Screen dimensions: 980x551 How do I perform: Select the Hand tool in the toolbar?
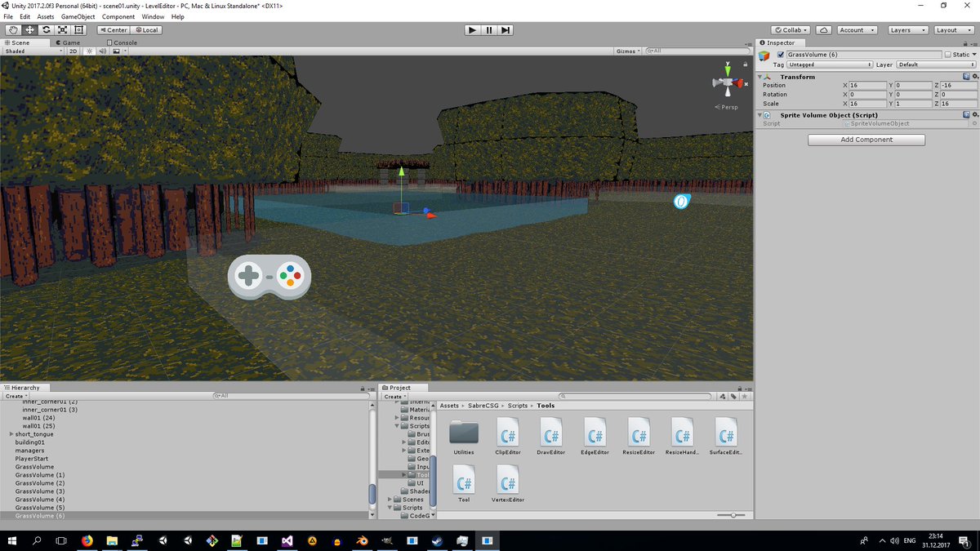[x=13, y=29]
